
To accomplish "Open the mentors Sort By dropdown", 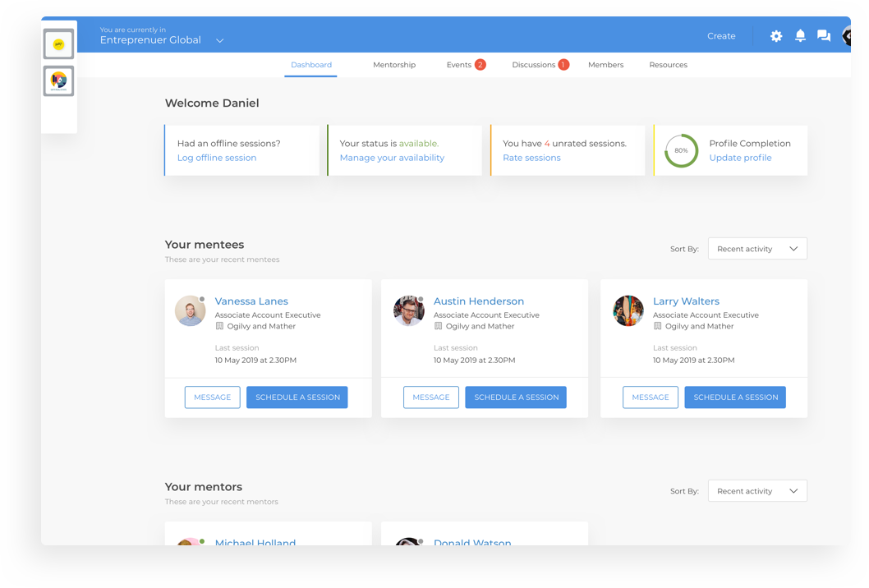I will [x=757, y=491].
